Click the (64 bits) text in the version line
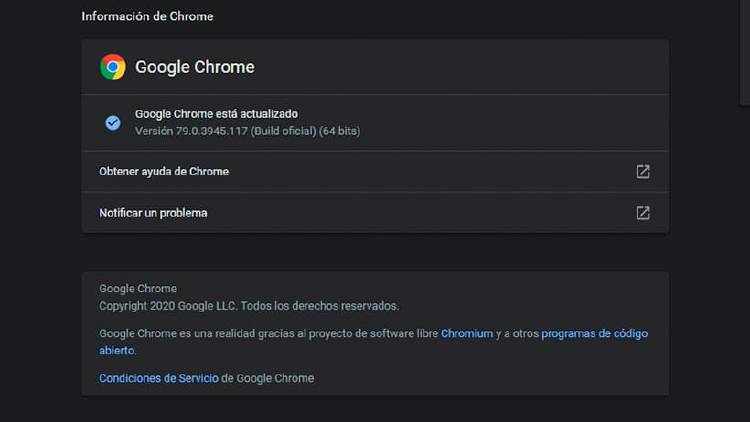The width and height of the screenshot is (750, 422). click(x=340, y=131)
